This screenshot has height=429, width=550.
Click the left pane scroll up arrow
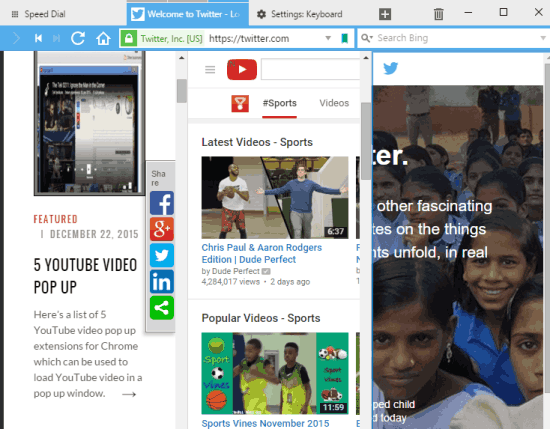[x=181, y=58]
